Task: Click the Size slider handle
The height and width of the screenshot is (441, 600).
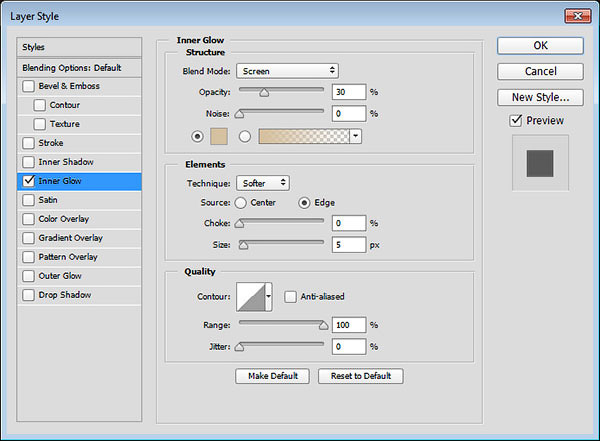Action: (243, 245)
